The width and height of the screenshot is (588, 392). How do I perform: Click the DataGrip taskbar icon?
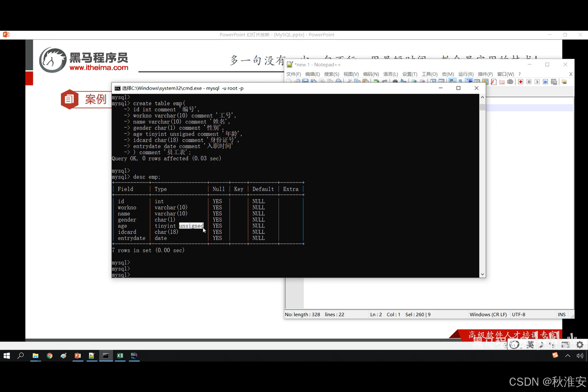tap(134, 356)
